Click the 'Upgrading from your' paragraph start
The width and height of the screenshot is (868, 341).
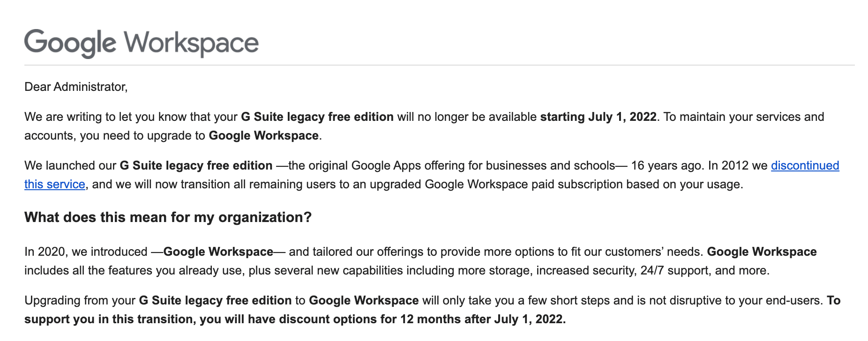[x=80, y=301]
